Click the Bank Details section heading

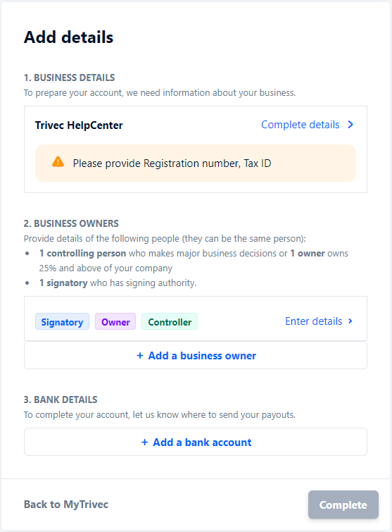61,400
